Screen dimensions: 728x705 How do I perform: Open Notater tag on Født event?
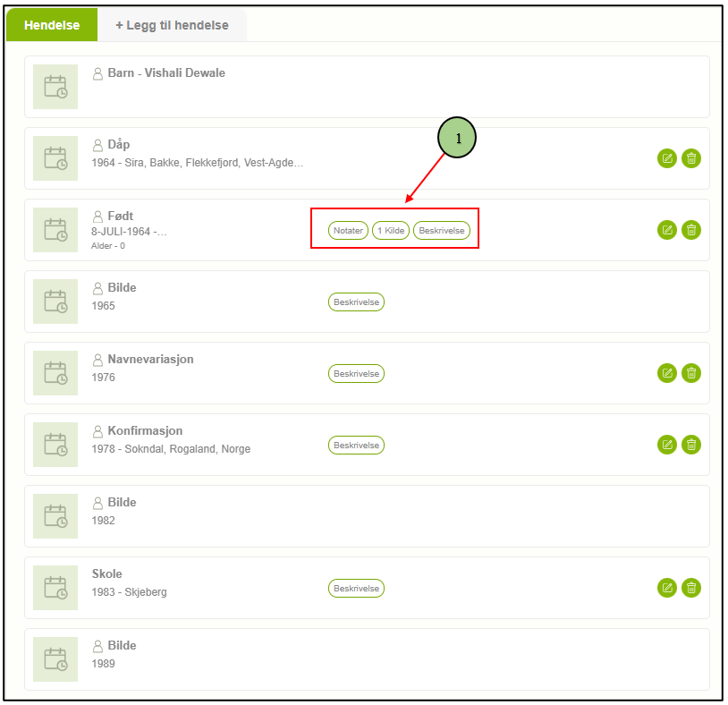(x=348, y=230)
